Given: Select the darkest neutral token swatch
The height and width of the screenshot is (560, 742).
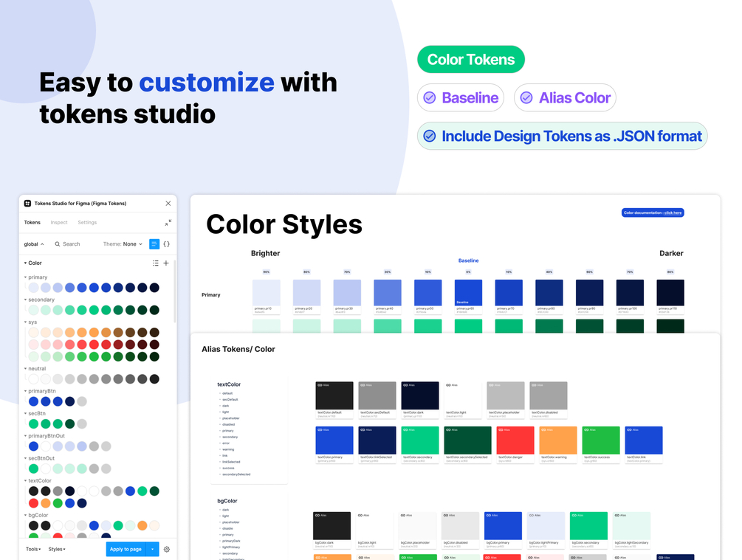Looking at the screenshot, I should pyautogui.click(x=154, y=378).
